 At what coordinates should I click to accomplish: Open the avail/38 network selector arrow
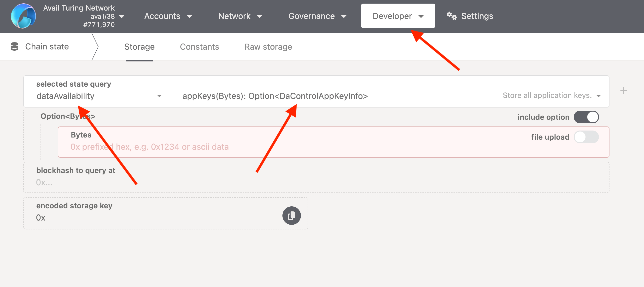coord(122,17)
